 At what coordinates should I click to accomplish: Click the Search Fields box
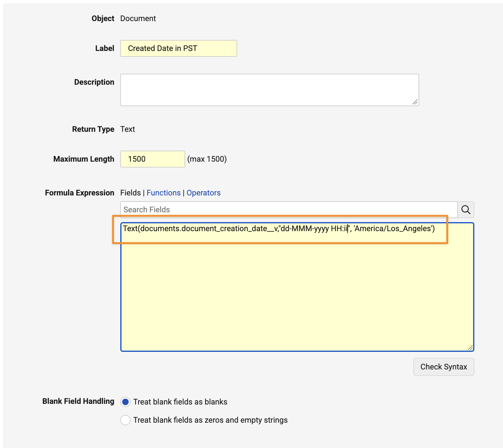(x=289, y=210)
